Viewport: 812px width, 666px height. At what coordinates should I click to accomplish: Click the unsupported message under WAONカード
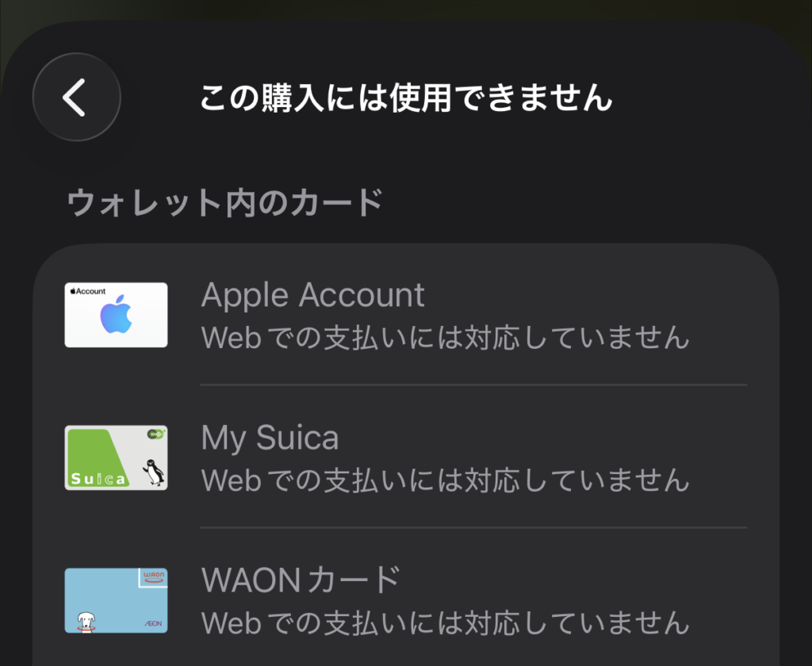445,622
